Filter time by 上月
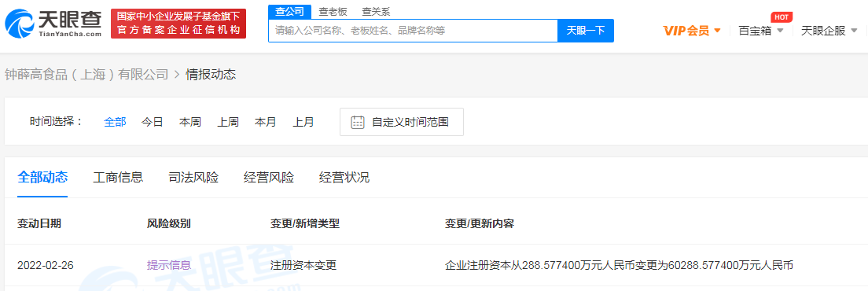The height and width of the screenshot is (291, 868). 303,122
